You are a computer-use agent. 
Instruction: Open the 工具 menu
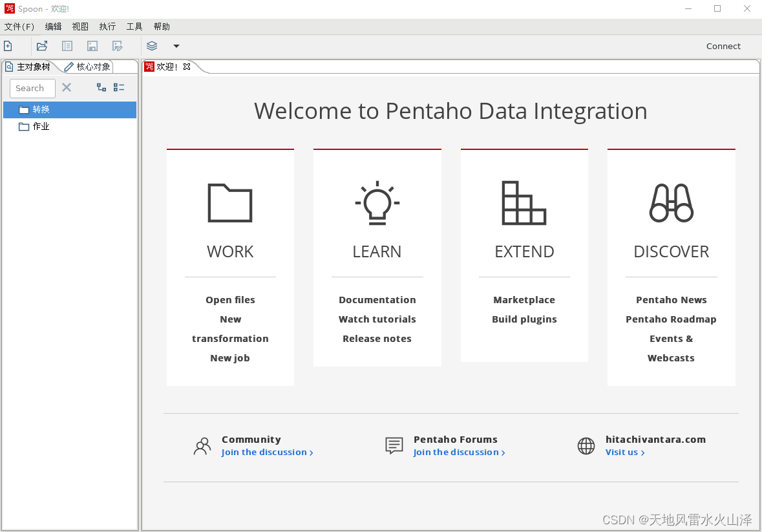134,27
